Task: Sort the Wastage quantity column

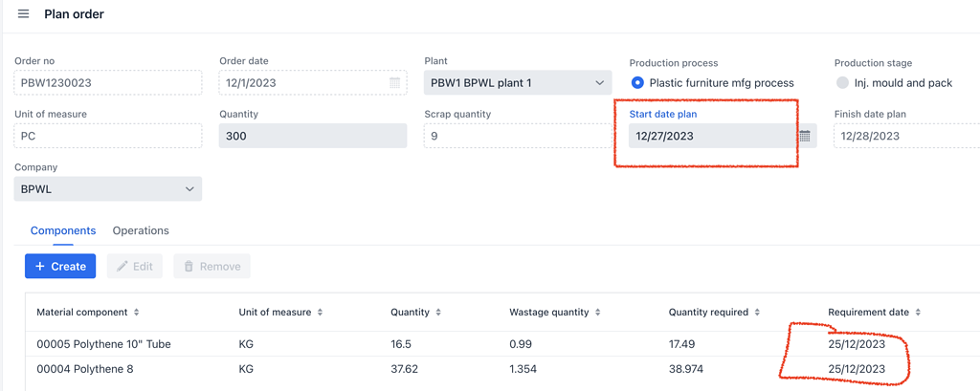Action: pyautogui.click(x=597, y=313)
